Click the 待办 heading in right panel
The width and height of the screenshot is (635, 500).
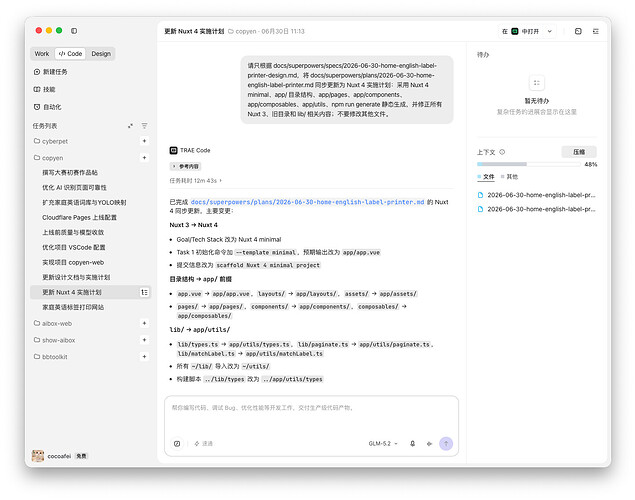click(483, 55)
